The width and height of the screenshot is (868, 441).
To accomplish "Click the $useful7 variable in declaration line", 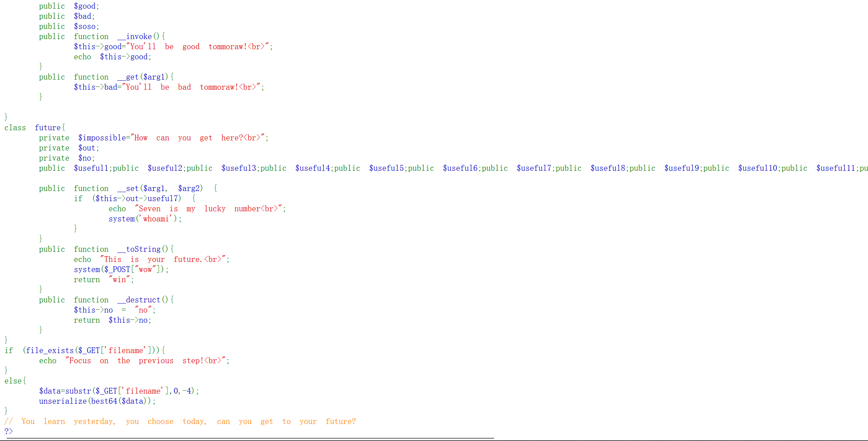I will tap(534, 168).
